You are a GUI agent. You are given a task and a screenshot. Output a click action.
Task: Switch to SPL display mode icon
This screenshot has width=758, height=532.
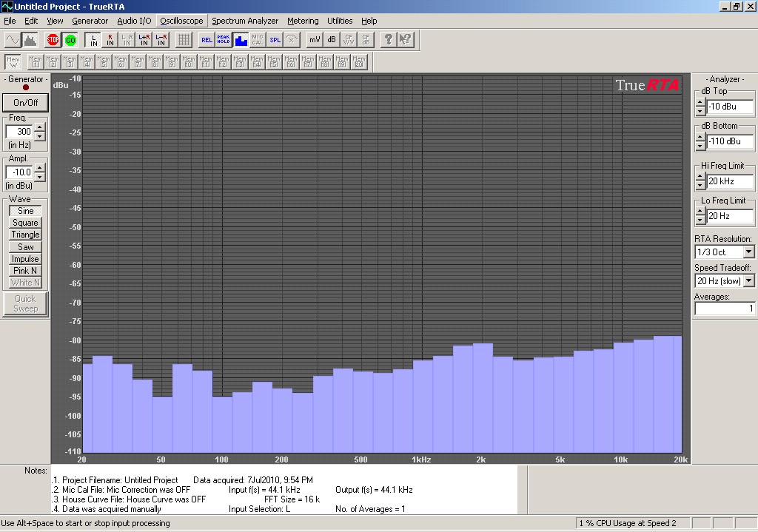[275, 40]
